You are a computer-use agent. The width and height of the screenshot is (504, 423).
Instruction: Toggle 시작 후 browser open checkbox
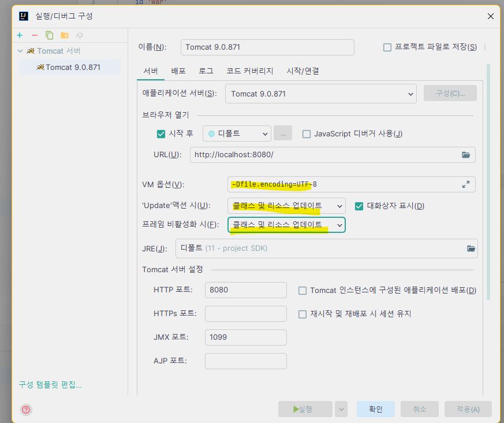click(x=160, y=134)
